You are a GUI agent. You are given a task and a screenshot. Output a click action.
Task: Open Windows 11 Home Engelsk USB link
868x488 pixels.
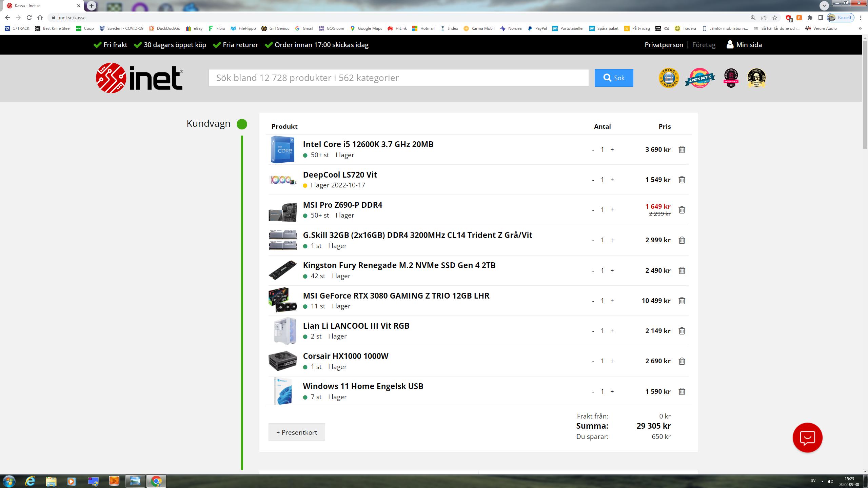click(363, 386)
